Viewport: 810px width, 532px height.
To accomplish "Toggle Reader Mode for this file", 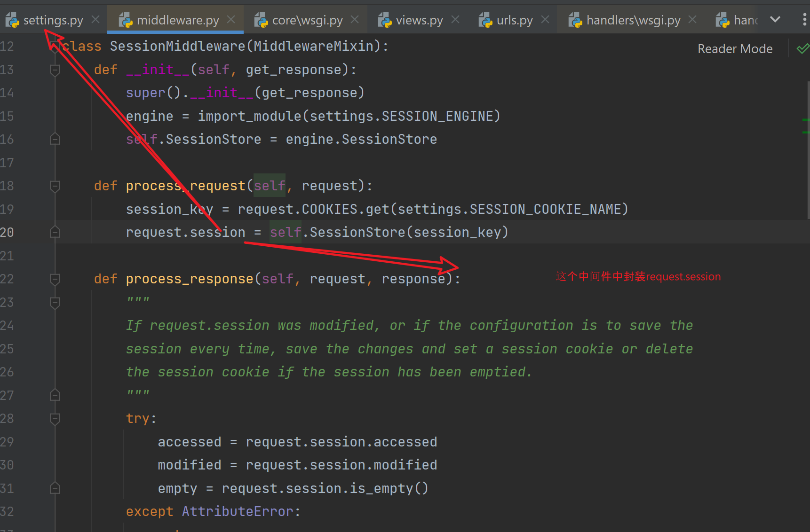I will (735, 49).
